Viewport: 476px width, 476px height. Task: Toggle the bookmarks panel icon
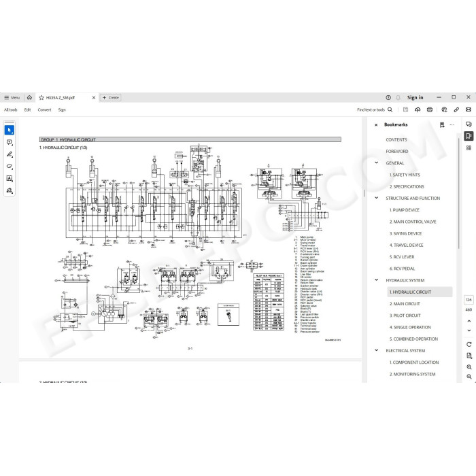tap(469, 136)
